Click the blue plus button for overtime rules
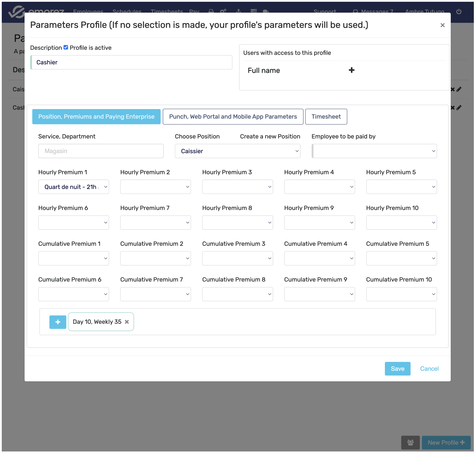The height and width of the screenshot is (455, 476). click(58, 322)
